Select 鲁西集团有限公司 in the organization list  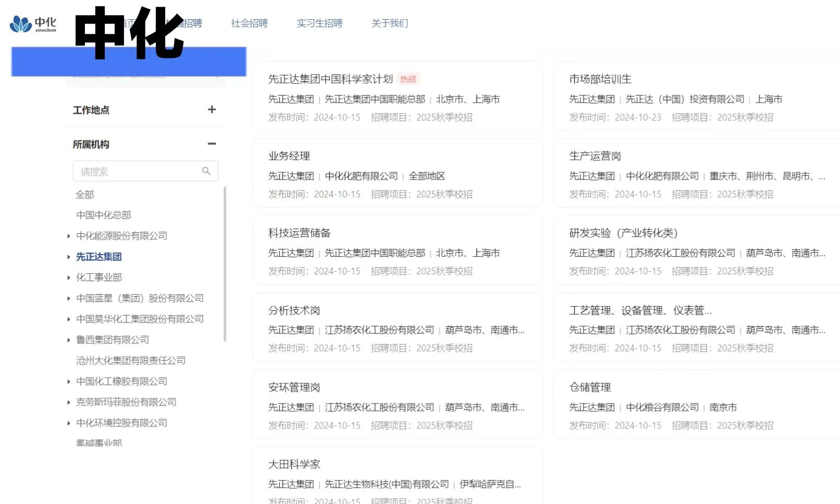coord(112,339)
